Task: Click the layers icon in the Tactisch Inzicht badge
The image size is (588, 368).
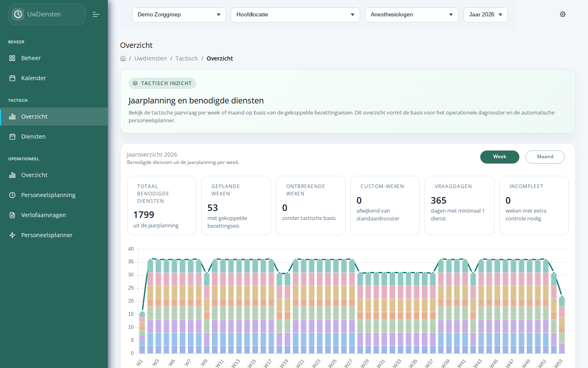Action: click(135, 83)
